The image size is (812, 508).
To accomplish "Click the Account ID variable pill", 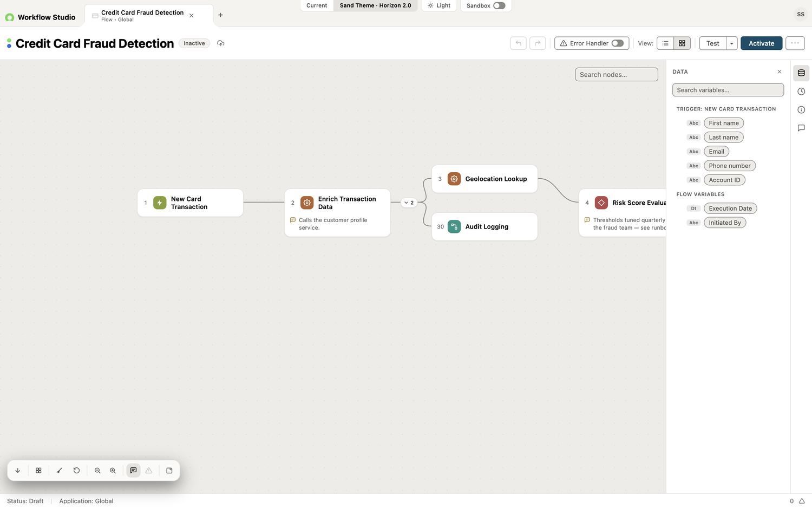I will (x=724, y=180).
